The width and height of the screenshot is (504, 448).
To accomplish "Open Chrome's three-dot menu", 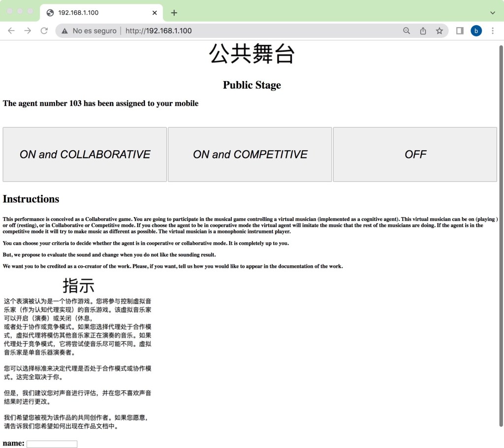I will coord(493,31).
